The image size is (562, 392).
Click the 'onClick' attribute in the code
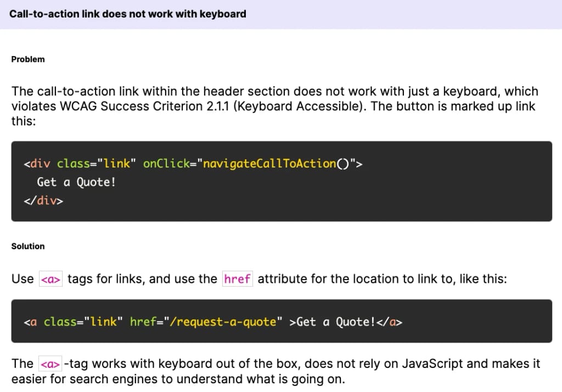click(x=166, y=164)
